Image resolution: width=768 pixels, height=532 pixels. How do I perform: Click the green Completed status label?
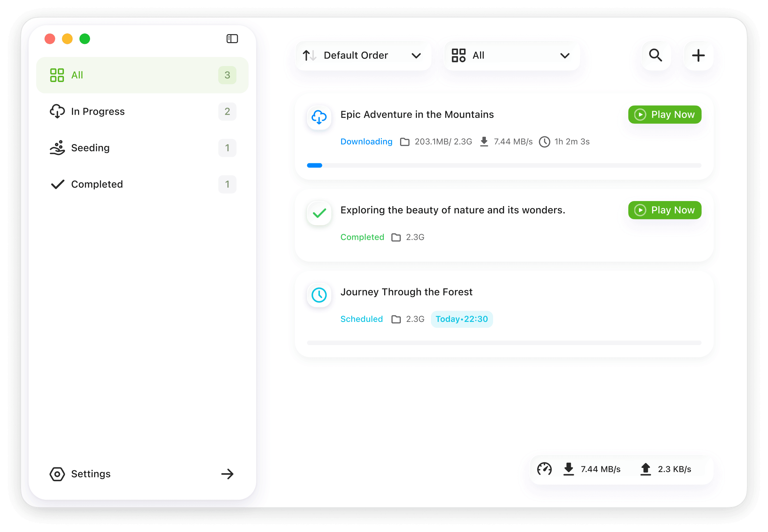(x=362, y=237)
